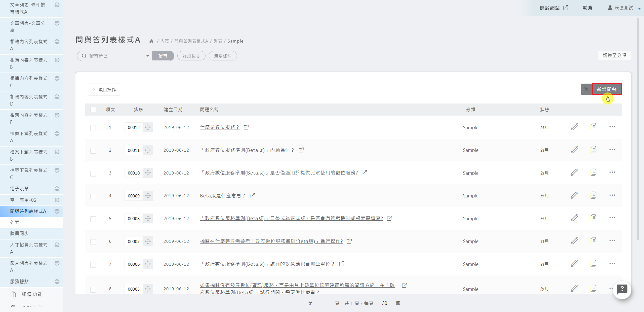
Task: Tick the select-all checkbox in the table header
Action: (x=93, y=110)
